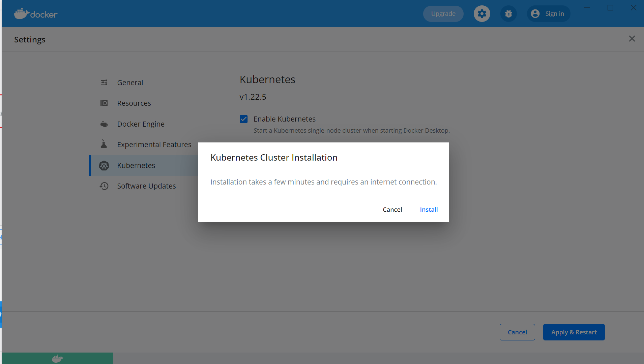Screen dimensions: 644x364
Task: Open troubleshoot via the bug icon
Action: point(508,14)
